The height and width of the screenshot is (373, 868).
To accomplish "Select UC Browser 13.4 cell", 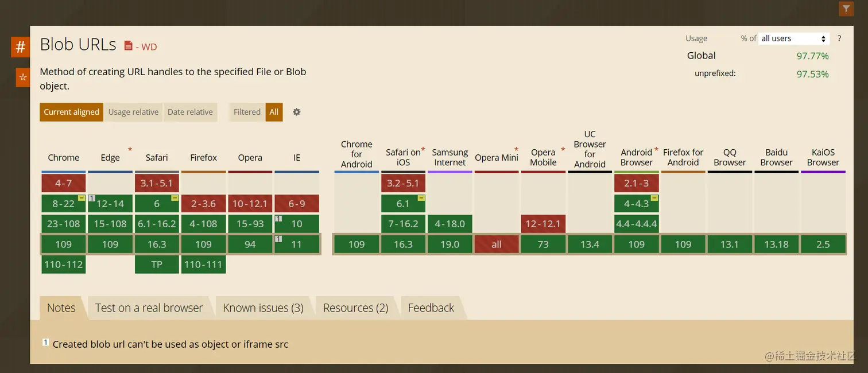I will [x=590, y=244].
